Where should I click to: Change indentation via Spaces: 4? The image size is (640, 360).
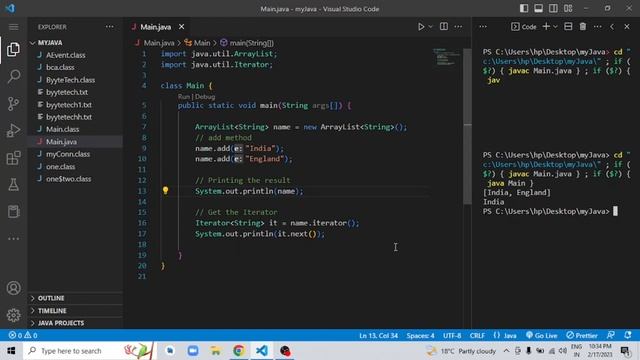420,336
